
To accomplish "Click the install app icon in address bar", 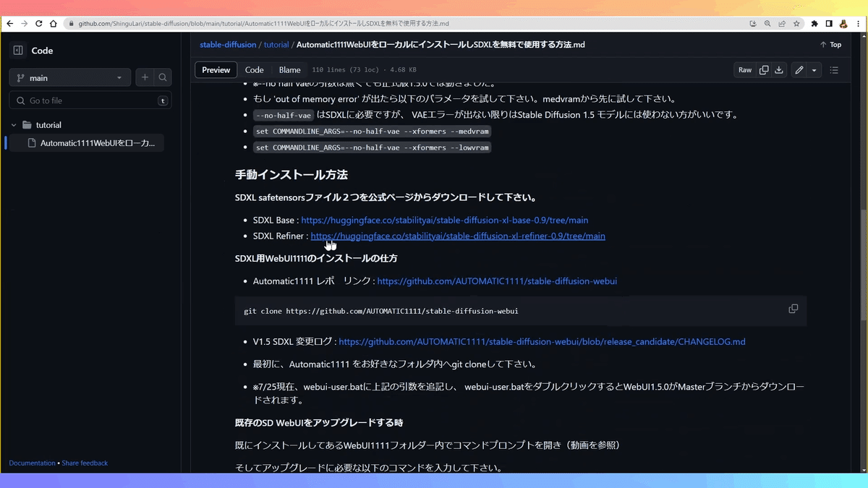I will 752,23.
